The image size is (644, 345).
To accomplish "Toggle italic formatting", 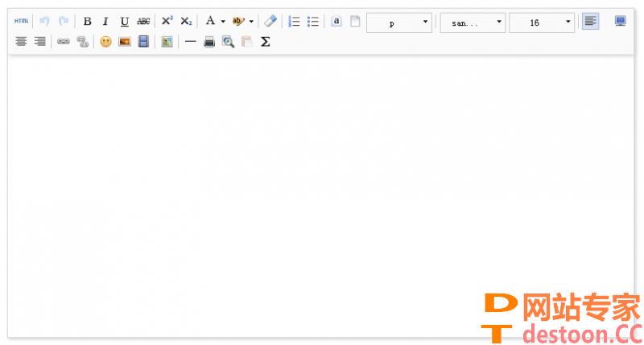I will click(105, 22).
